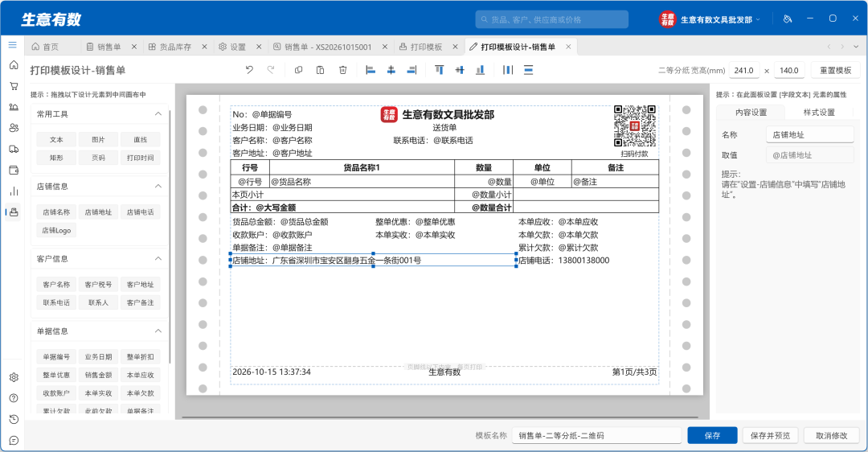Image resolution: width=868 pixels, height=452 pixels.
Task: Select the 直线 tool element
Action: click(141, 140)
